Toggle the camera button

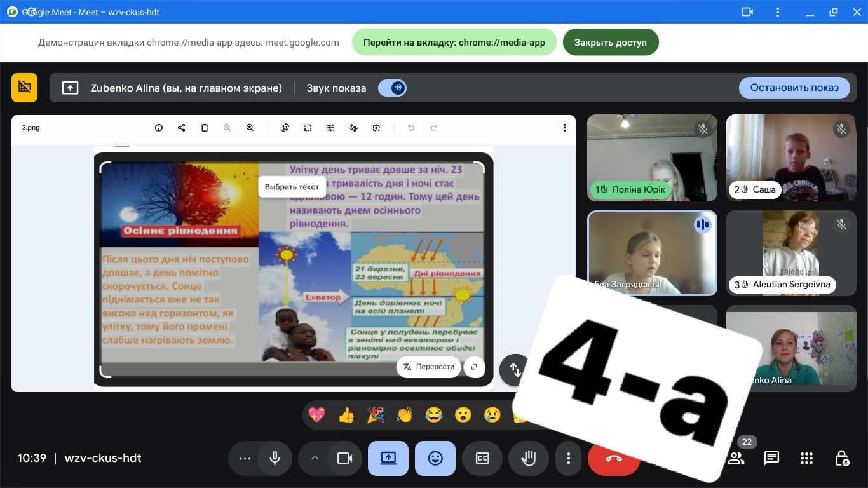pos(344,458)
